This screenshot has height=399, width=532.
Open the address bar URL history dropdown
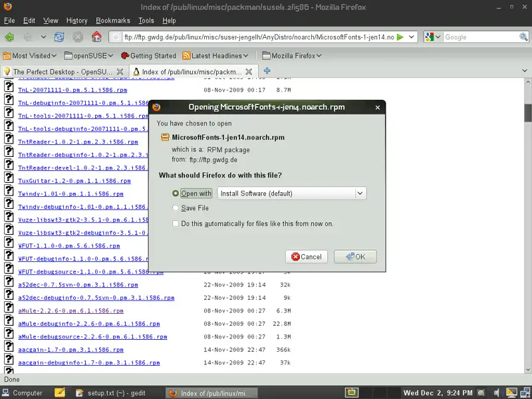click(x=411, y=37)
